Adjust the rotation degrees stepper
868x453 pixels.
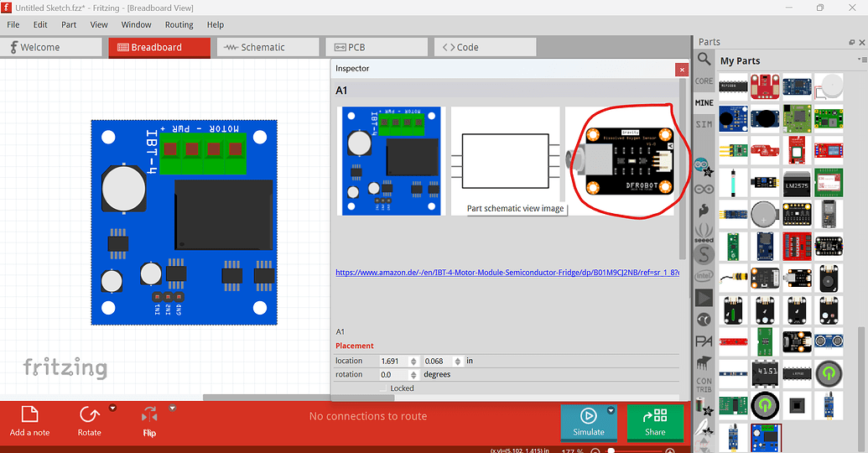413,375
